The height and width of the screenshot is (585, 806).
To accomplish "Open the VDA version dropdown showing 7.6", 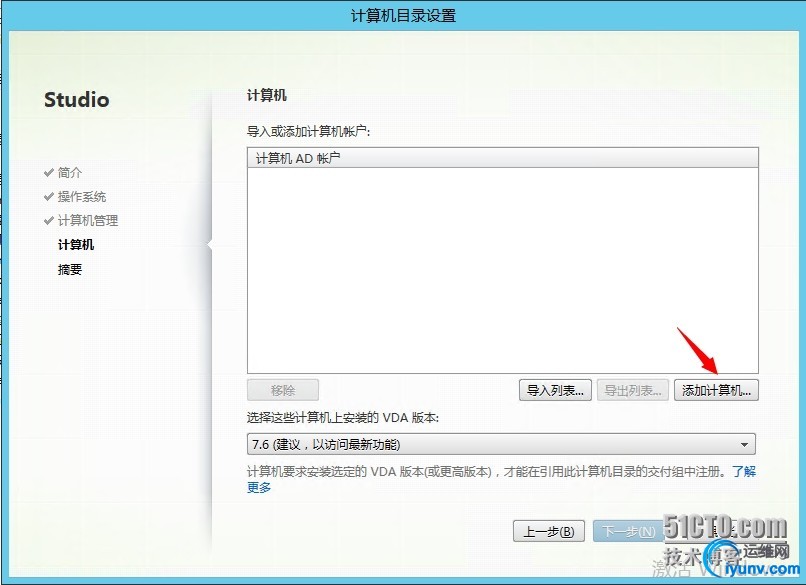I will click(501, 444).
